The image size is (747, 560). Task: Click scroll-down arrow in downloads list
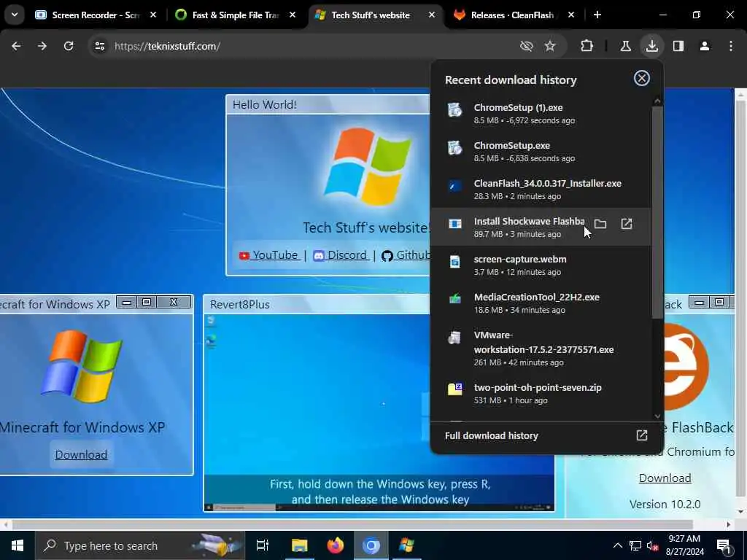point(657,416)
